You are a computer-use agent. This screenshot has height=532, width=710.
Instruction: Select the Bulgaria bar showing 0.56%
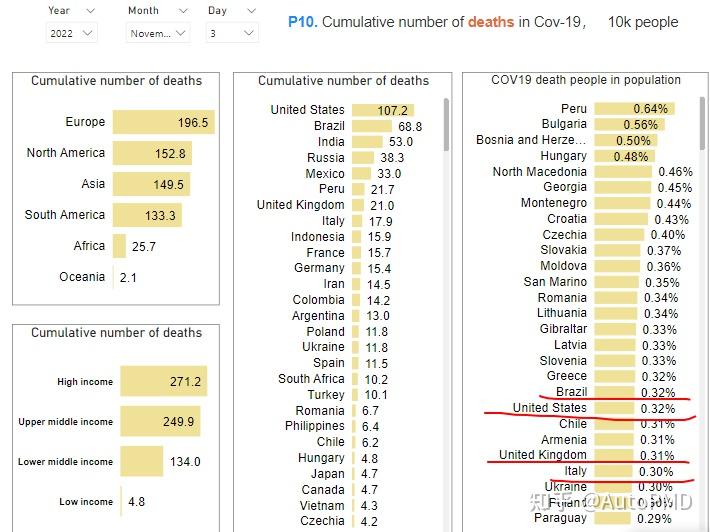pos(629,124)
